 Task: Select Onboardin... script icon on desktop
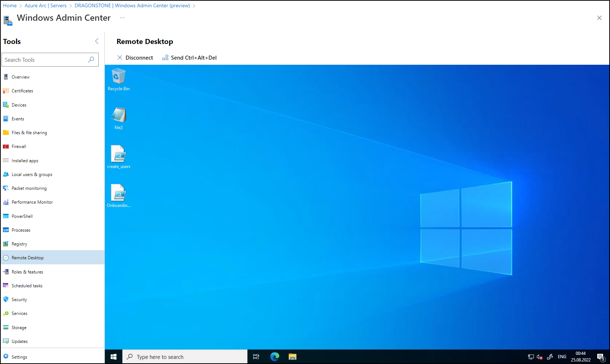pos(119,196)
